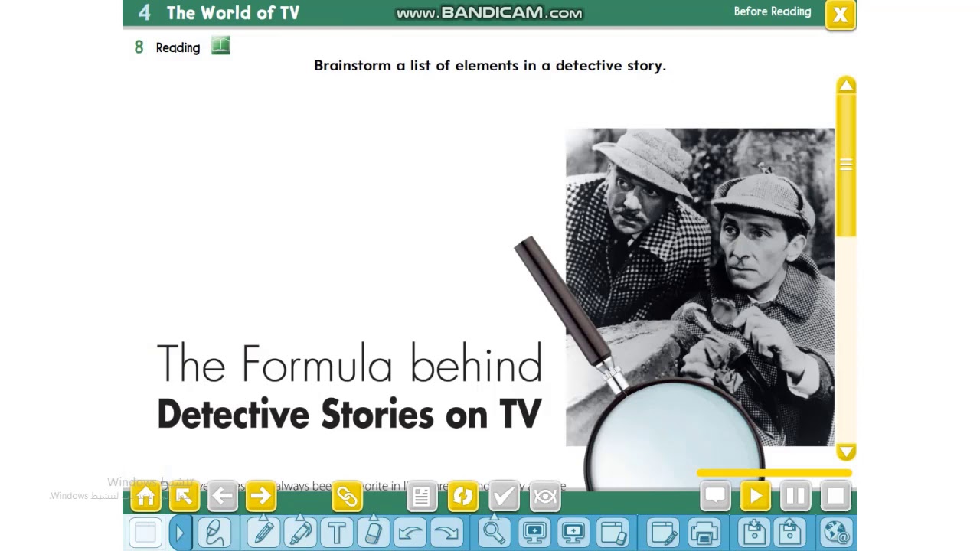Select the pencil drawing tool
Viewport: 980px width, 551px height.
[263, 532]
